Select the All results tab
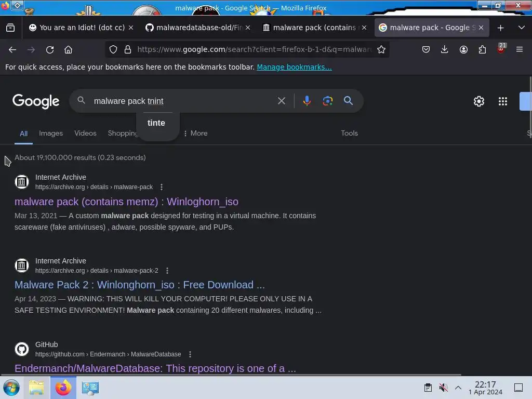Screen dimensions: 532x399 24,134
